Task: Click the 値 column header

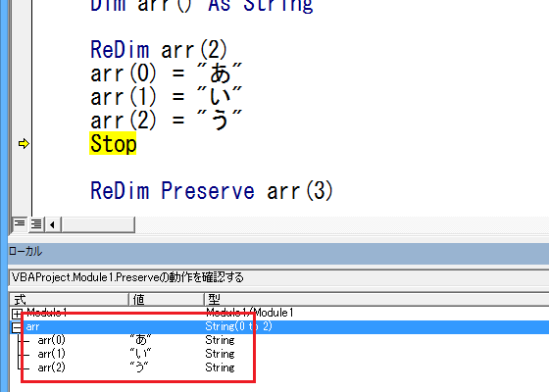Action: pyautogui.click(x=167, y=299)
